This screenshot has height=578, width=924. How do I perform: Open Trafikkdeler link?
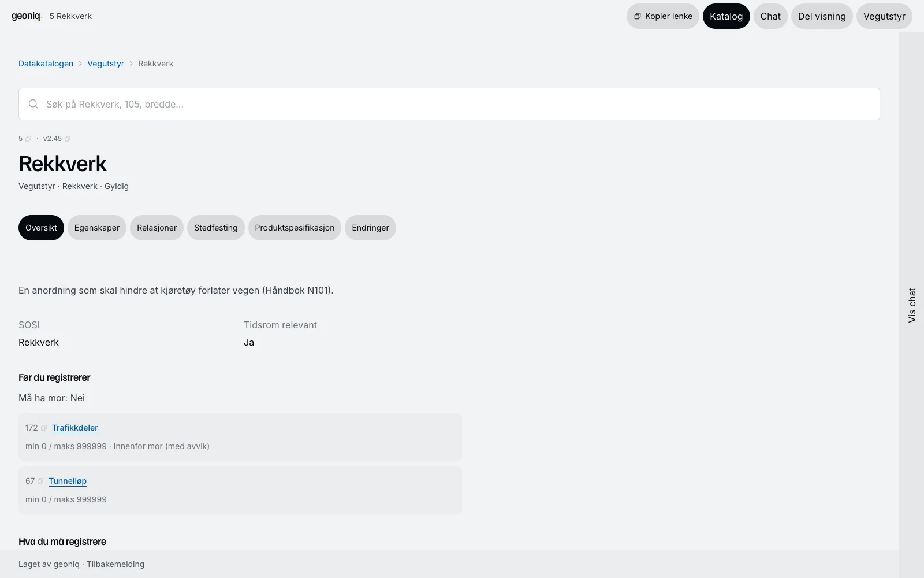click(x=75, y=428)
